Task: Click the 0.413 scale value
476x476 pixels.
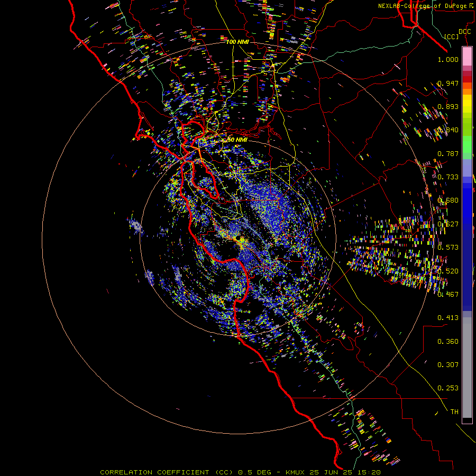Action: pos(448,318)
